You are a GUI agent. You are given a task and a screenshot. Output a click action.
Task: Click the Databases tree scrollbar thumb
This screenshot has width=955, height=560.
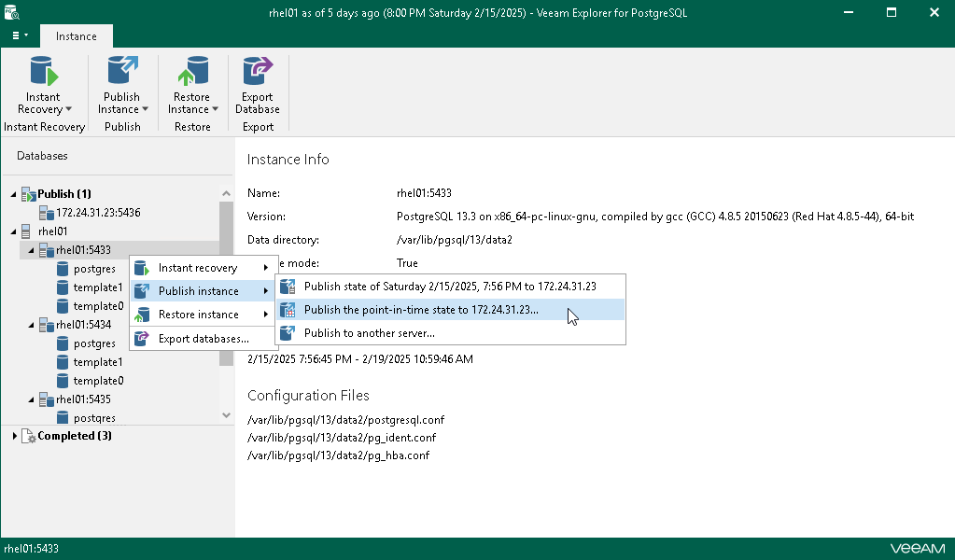[x=227, y=283]
